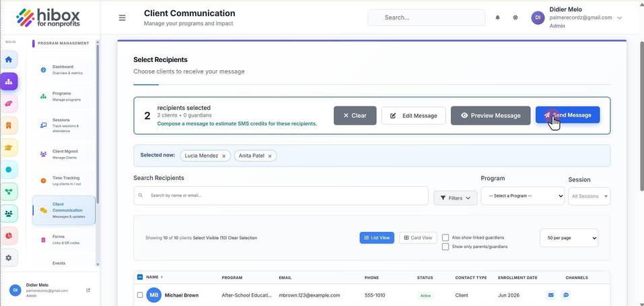Open Forms menu item
The width and height of the screenshot is (644, 306).
64,240
